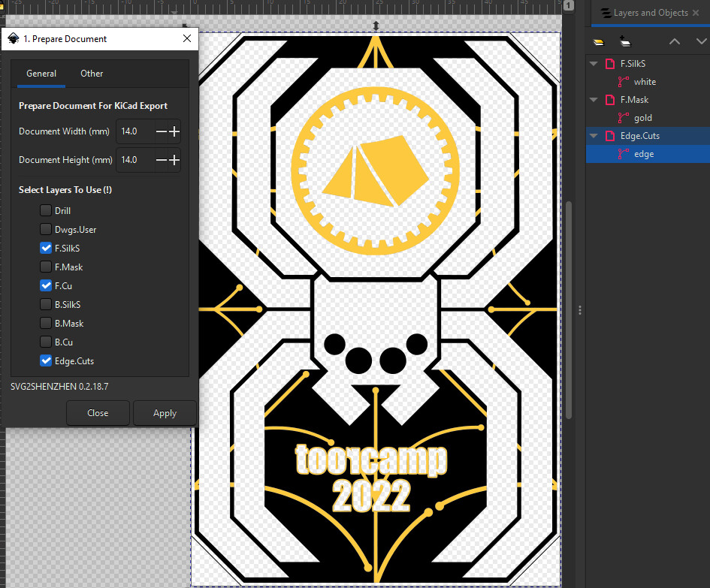Enable the Drill layer checkbox
The height and width of the screenshot is (588, 710).
[46, 210]
